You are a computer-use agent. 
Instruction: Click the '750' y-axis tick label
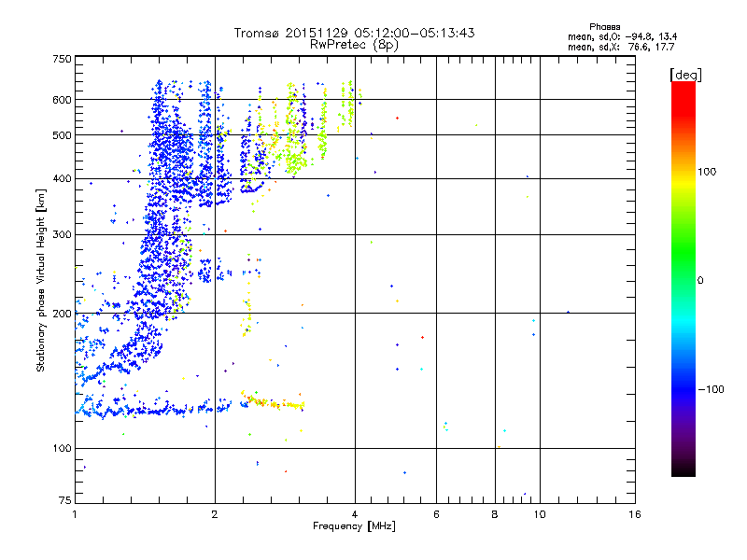[x=62, y=59]
